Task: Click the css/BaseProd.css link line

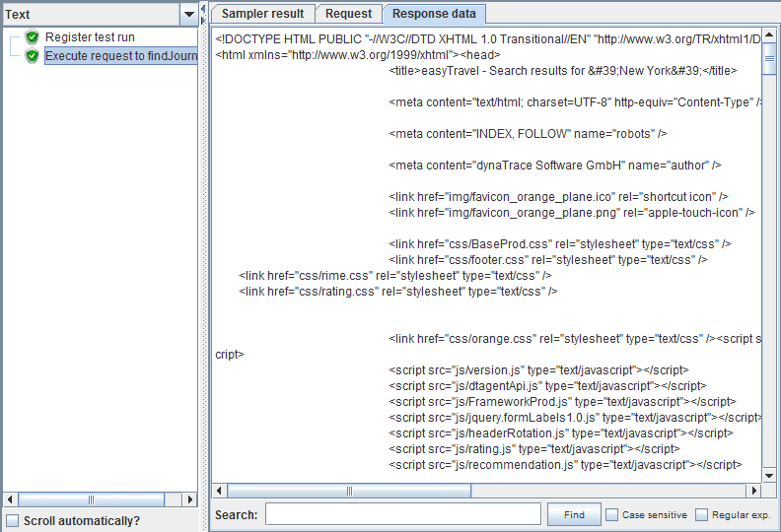Action: coord(560,244)
